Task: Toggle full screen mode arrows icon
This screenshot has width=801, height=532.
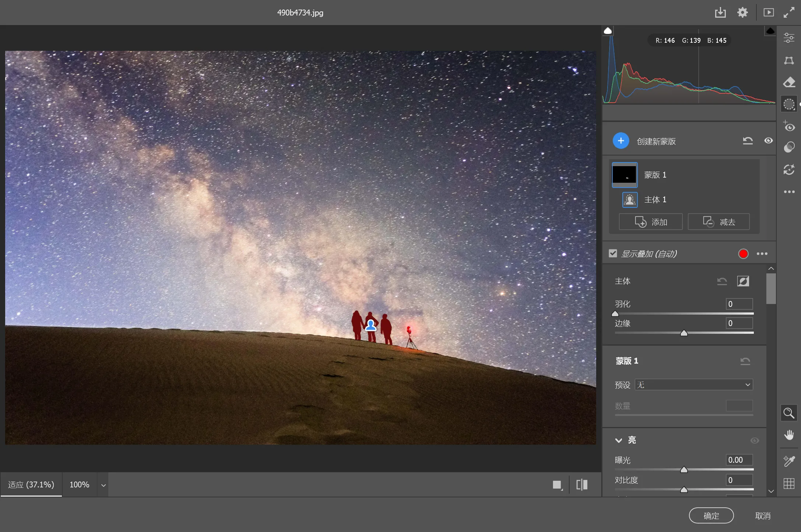Action: (789, 13)
